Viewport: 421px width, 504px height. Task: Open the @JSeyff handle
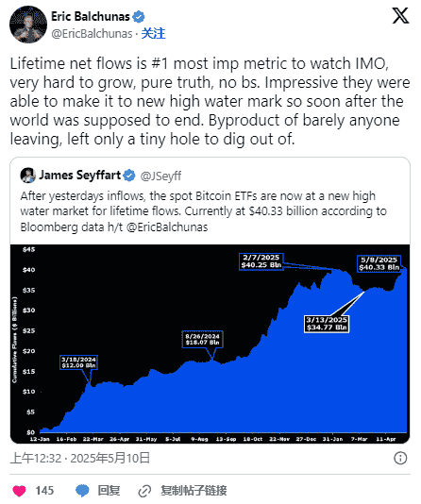coord(160,176)
